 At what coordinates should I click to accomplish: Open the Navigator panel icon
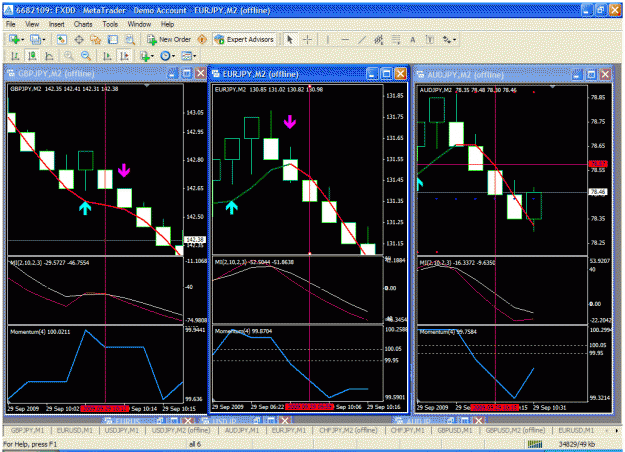pos(96,39)
